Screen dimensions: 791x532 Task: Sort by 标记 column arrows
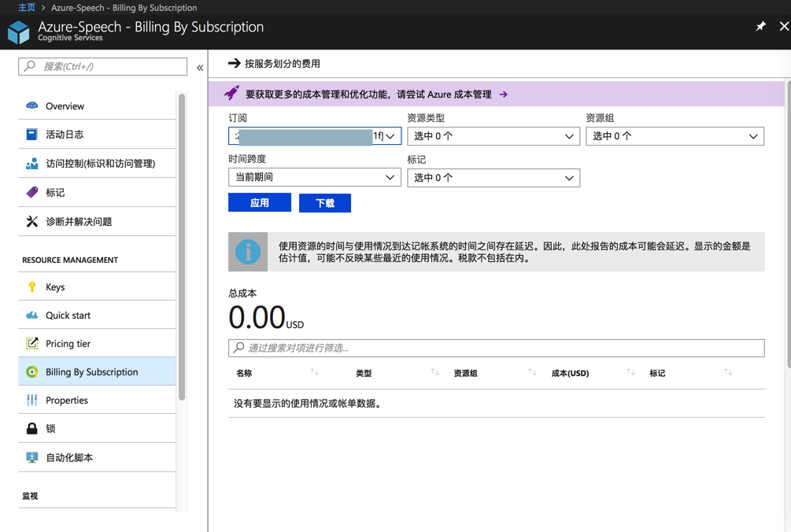(x=728, y=372)
